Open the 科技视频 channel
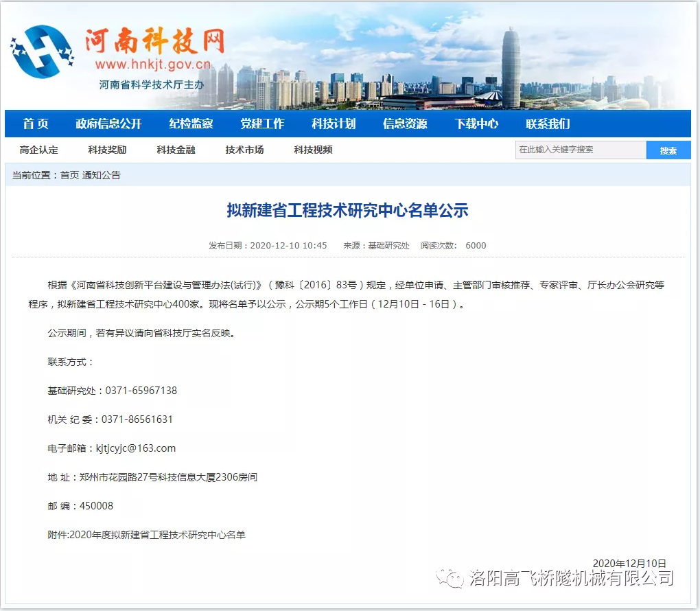Image resolution: width=700 pixels, height=611 pixels. tap(314, 150)
